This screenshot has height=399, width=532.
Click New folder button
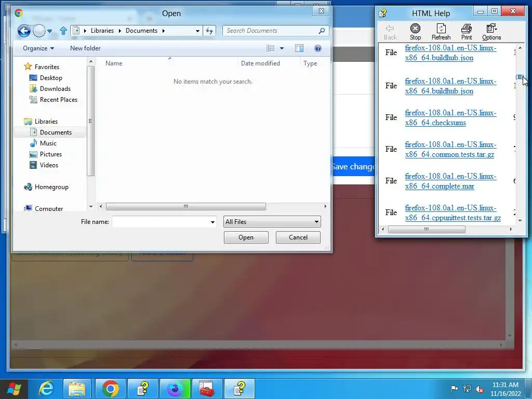[85, 48]
